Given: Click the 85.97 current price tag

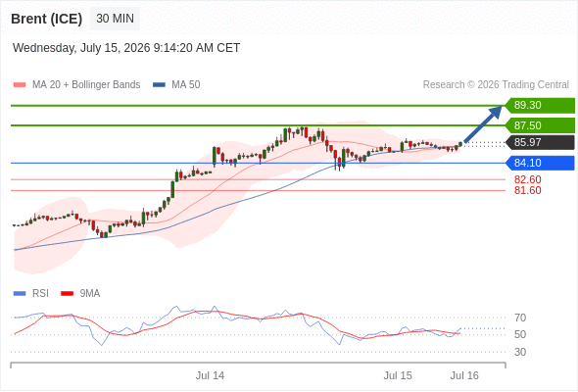Looking at the screenshot, I should 540,142.
